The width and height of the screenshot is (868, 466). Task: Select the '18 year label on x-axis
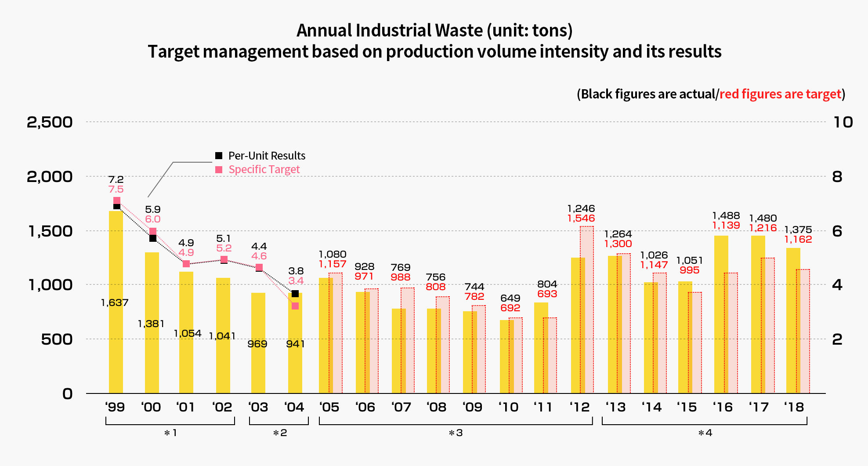click(794, 407)
